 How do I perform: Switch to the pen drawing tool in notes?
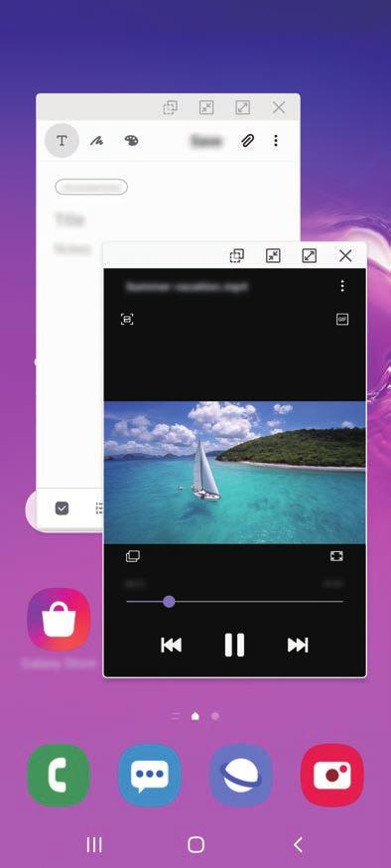click(x=96, y=141)
